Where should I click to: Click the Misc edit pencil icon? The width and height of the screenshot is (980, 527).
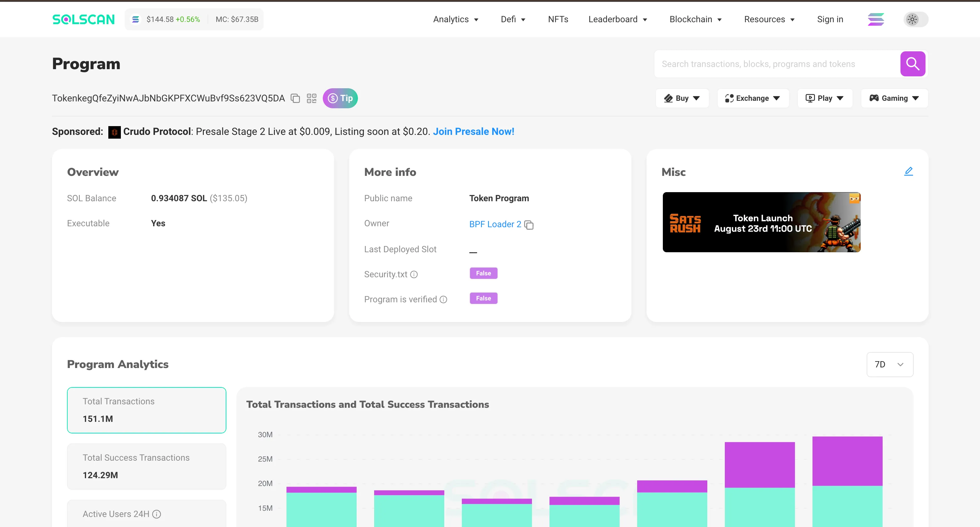[909, 171]
